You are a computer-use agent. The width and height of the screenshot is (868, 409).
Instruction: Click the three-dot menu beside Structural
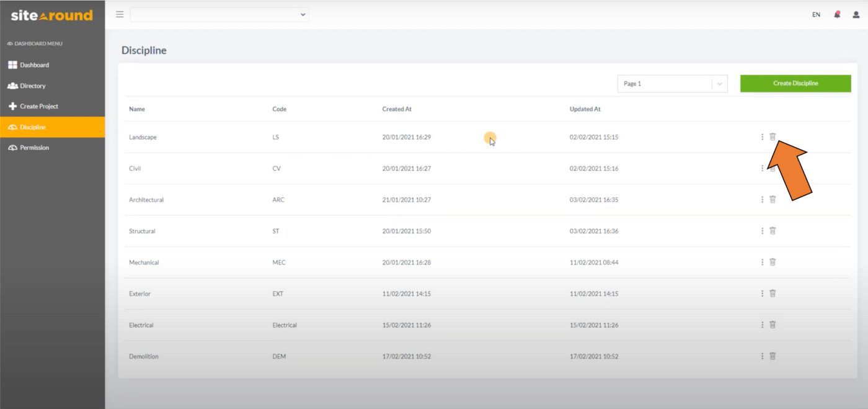(762, 230)
